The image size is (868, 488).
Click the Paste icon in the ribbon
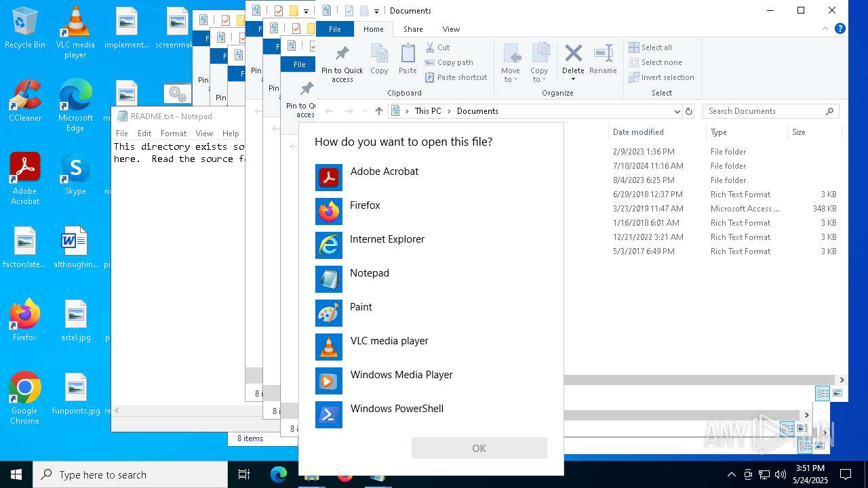(x=408, y=60)
